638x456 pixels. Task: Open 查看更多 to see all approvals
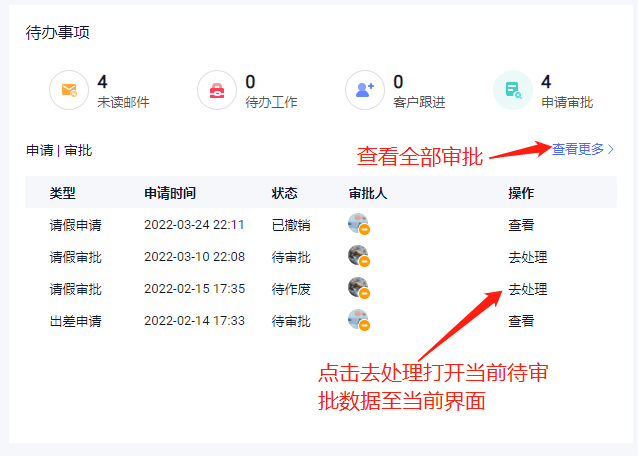pos(578,149)
